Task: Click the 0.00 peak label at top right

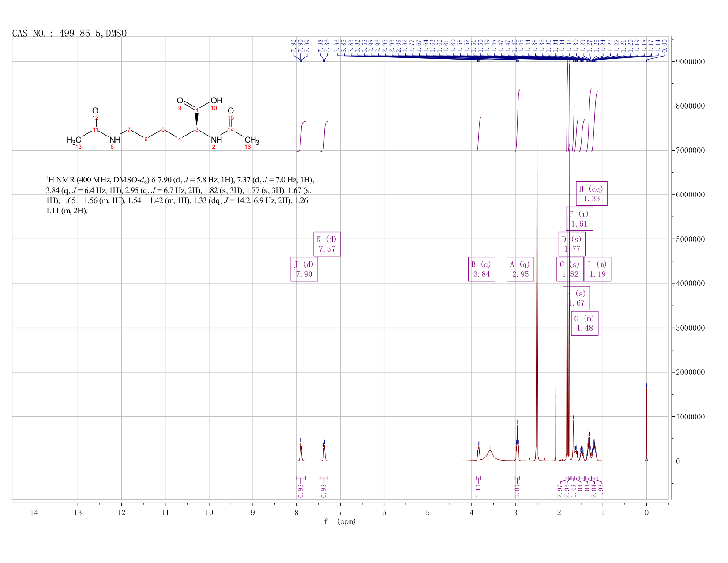Action: pos(665,45)
